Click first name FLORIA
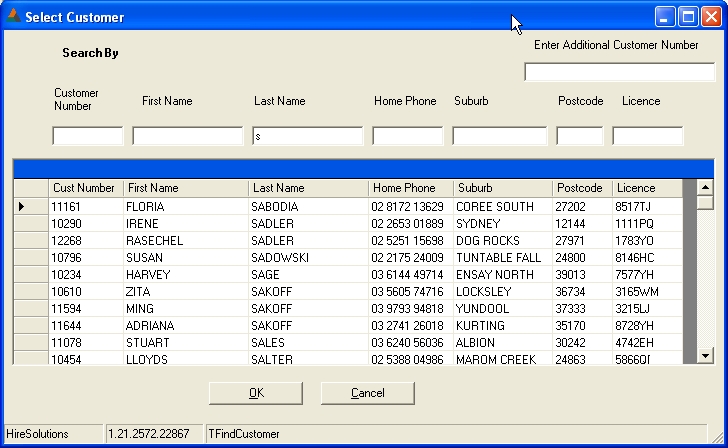The image size is (728, 448). pos(145,207)
